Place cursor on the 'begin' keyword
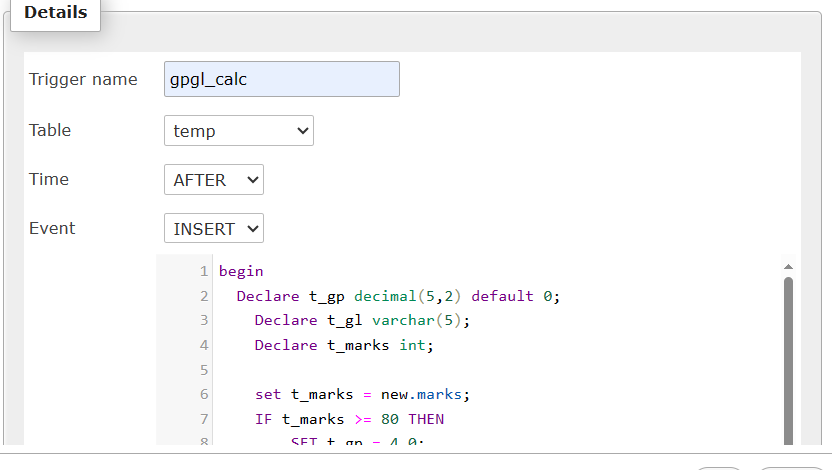This screenshot has width=832, height=470. (241, 271)
